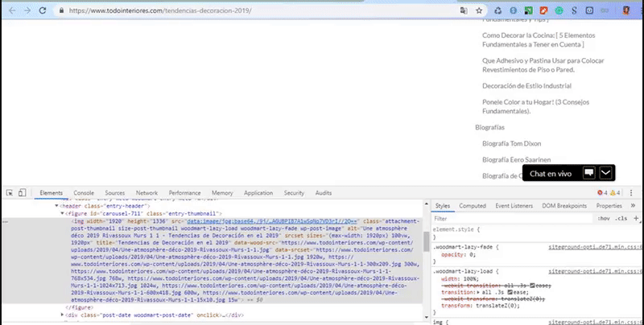Open the DevTools three-dot menu
Viewport: 644px width, 325px height.
(631, 193)
